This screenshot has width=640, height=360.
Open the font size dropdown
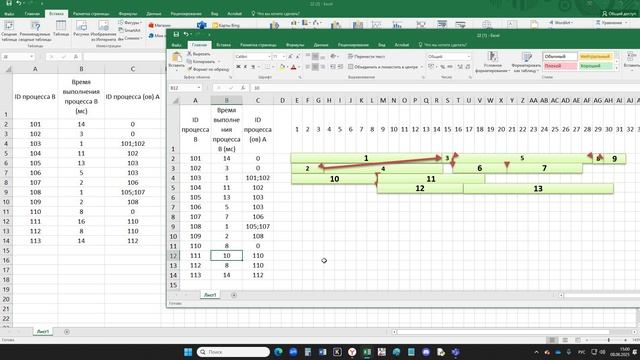coord(284,56)
